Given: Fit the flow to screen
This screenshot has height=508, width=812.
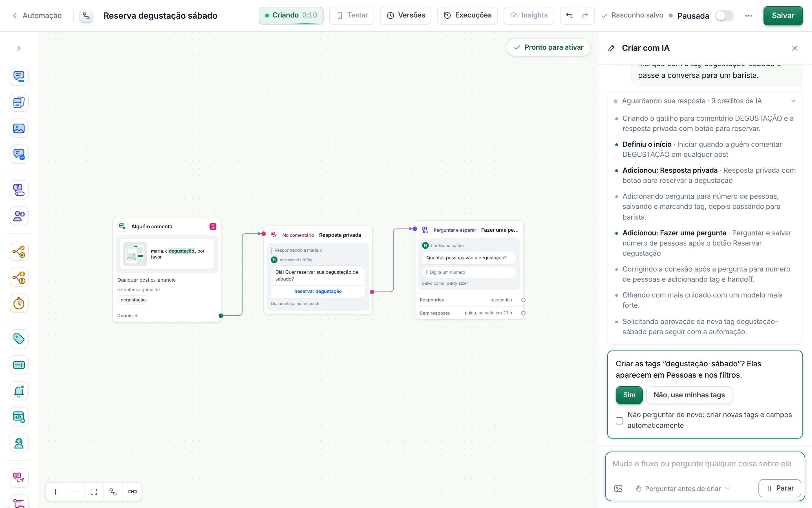Looking at the screenshot, I should pos(94,492).
